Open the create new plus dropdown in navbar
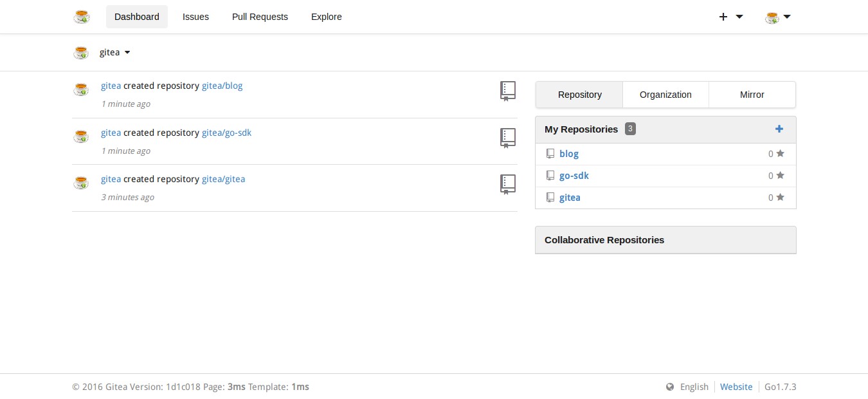This screenshot has height=399, width=868. pos(730,17)
